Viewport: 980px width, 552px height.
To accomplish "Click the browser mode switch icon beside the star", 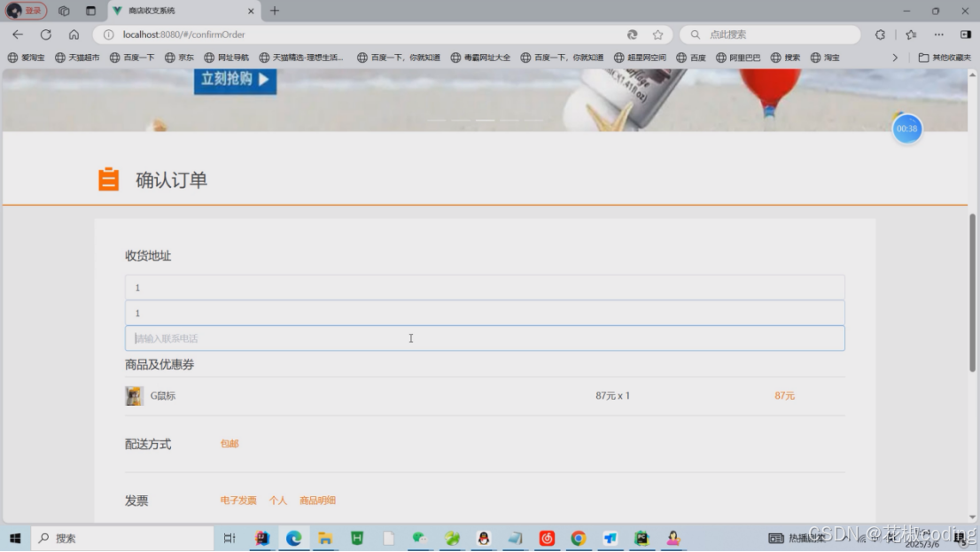I will (632, 35).
